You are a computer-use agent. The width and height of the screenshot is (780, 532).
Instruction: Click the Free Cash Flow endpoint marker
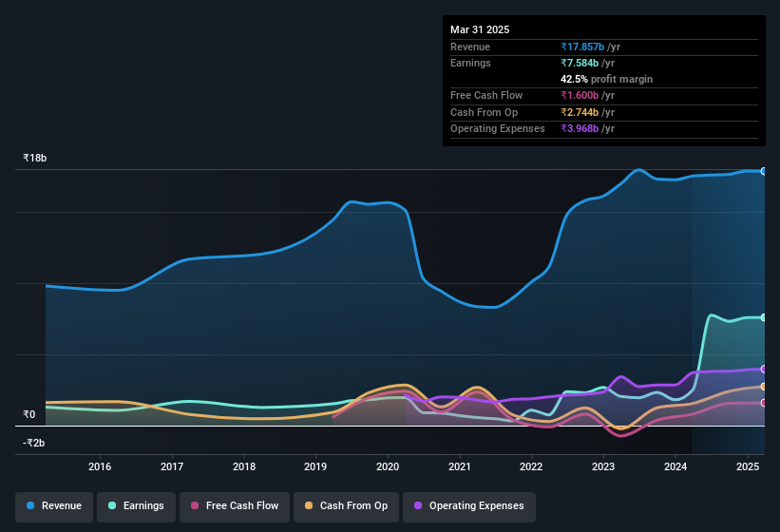tap(764, 403)
